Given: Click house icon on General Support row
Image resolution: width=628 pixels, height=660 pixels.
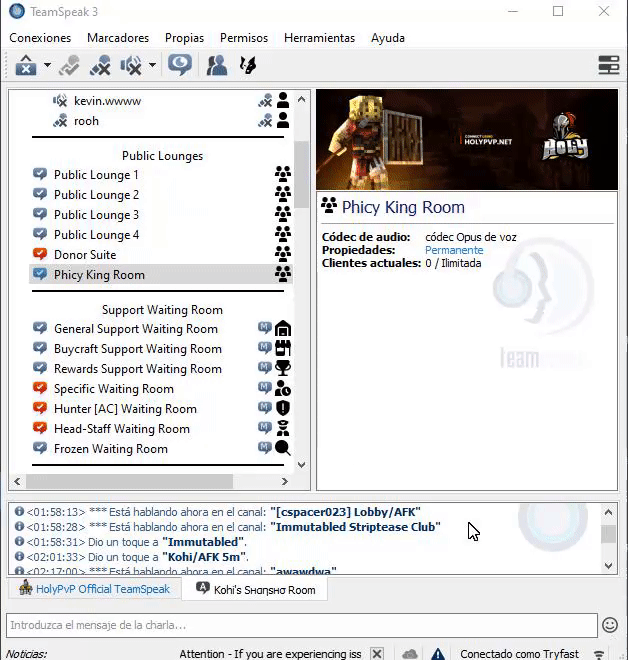Looking at the screenshot, I should [283, 328].
